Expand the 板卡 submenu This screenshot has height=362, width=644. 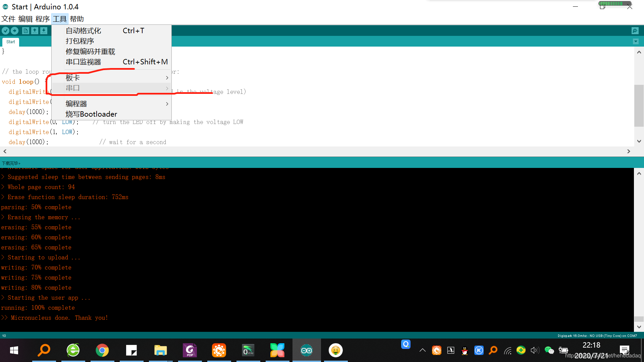(x=111, y=78)
